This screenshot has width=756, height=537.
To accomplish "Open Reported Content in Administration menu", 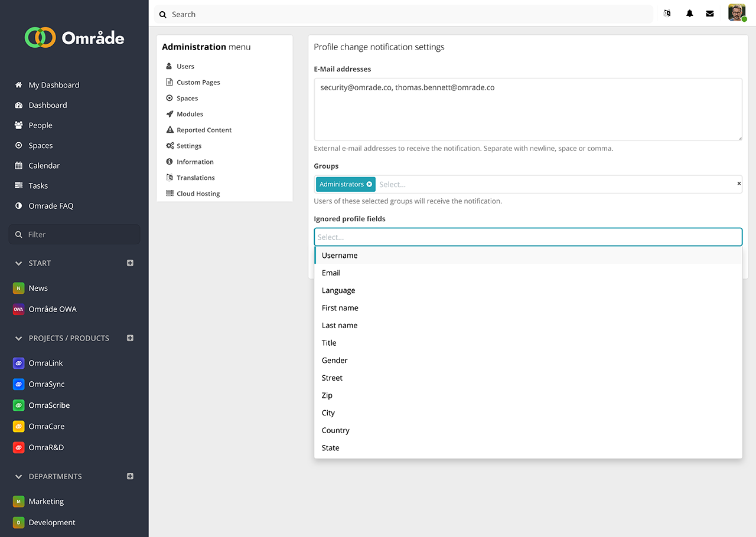I will pyautogui.click(x=204, y=130).
